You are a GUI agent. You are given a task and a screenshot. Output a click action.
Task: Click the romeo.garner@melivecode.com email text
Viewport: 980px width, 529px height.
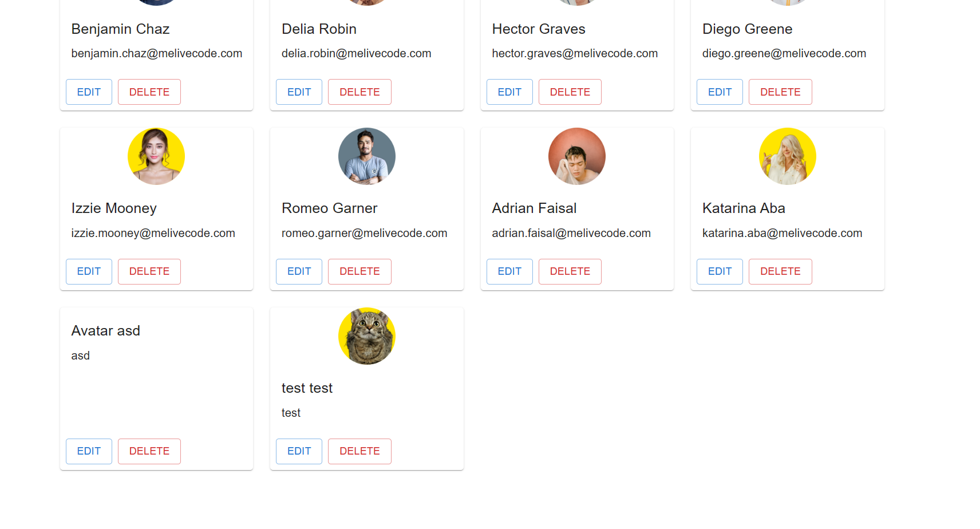coord(365,233)
